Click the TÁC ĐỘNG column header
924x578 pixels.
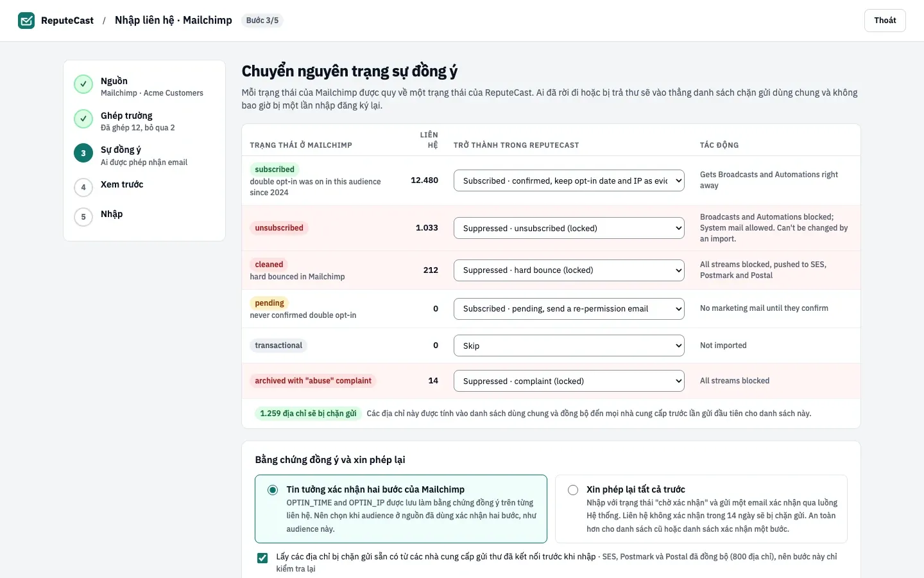pyautogui.click(x=719, y=145)
